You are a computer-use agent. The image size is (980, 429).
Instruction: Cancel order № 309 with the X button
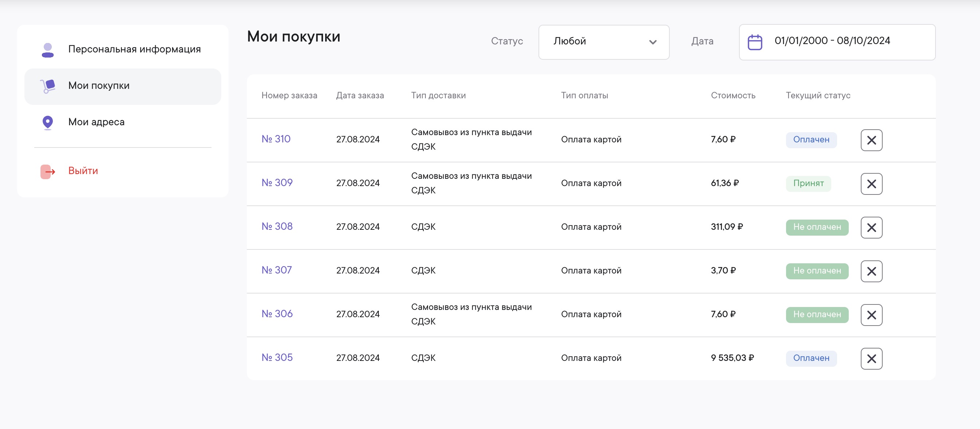tap(871, 184)
